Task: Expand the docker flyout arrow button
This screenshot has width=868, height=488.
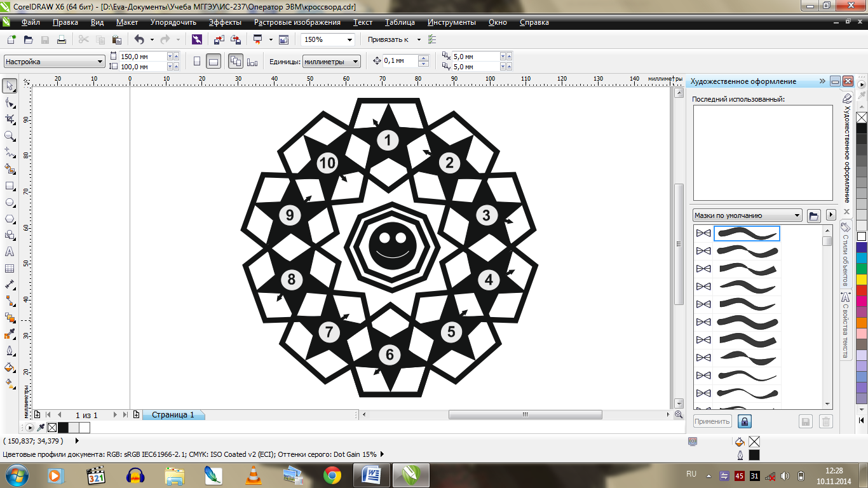Action: (x=830, y=215)
